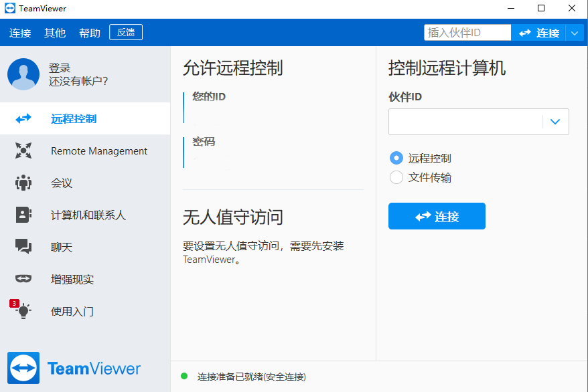The height and width of the screenshot is (392, 588).
Task: Select the 远程控制 radio button
Action: coord(396,158)
